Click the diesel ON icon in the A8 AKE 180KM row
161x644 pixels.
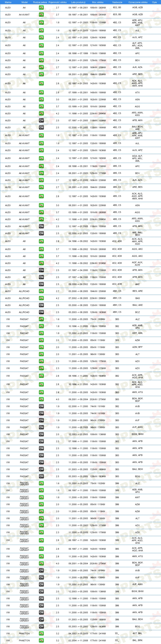(x=41, y=284)
